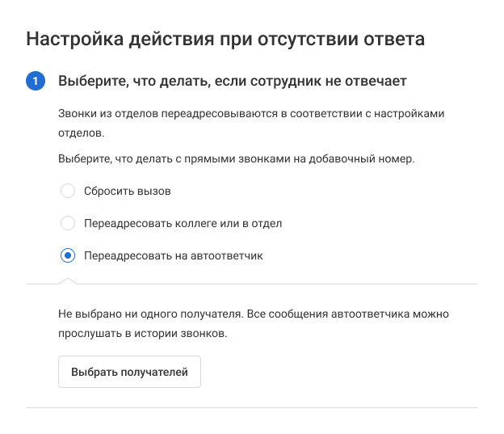504x434 pixels.
Task: Click the word 'отделов.' ending the first paragraph
Action: pyautogui.click(x=81, y=133)
